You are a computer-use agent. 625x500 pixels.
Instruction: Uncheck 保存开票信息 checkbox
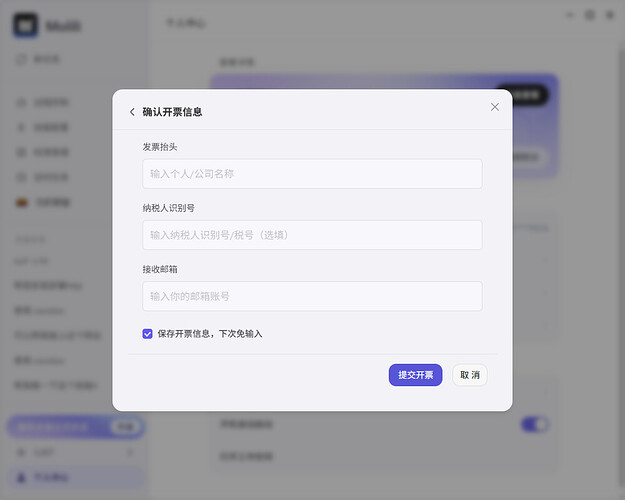(x=147, y=334)
